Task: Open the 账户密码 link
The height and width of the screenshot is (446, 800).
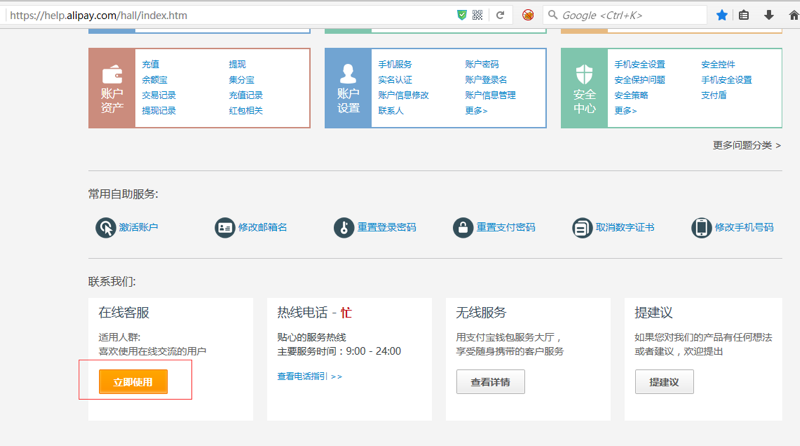Action: click(x=482, y=64)
